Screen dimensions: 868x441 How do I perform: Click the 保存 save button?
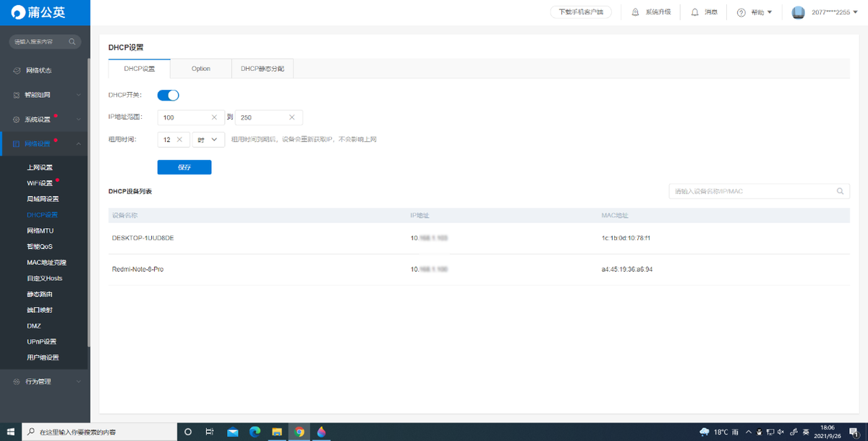pyautogui.click(x=184, y=167)
